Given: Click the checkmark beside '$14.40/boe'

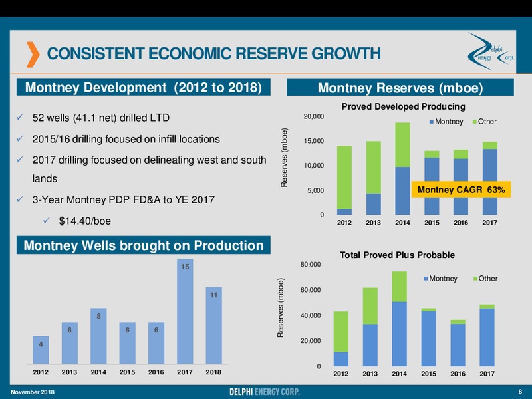Looking at the screenshot, I should pos(47,221).
